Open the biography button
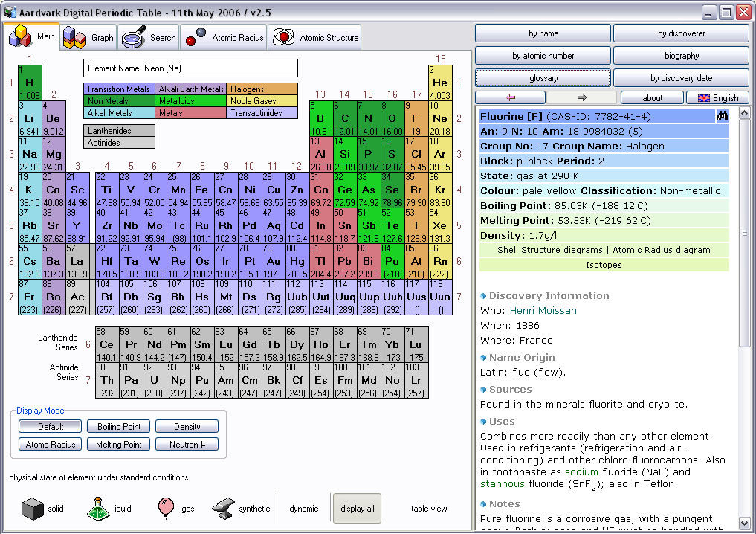The height and width of the screenshot is (534, 756). click(681, 56)
